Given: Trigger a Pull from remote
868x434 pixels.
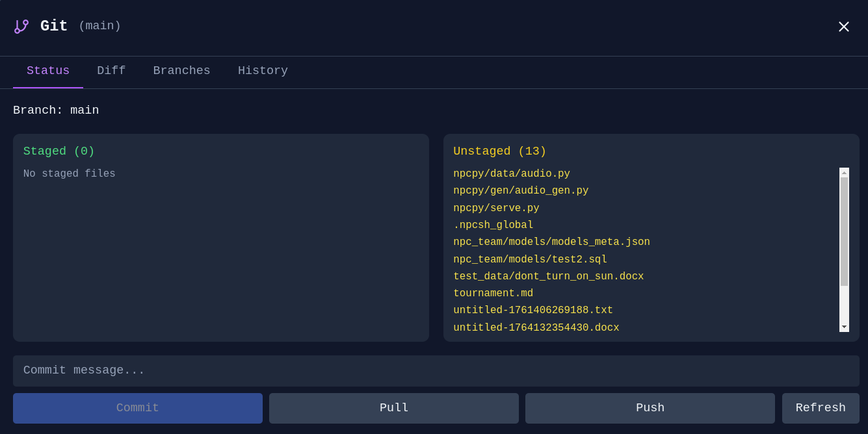Looking at the screenshot, I should pos(393,407).
